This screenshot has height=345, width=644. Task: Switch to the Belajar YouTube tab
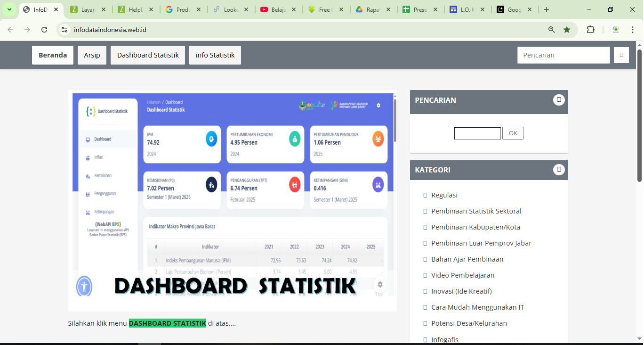pyautogui.click(x=278, y=9)
